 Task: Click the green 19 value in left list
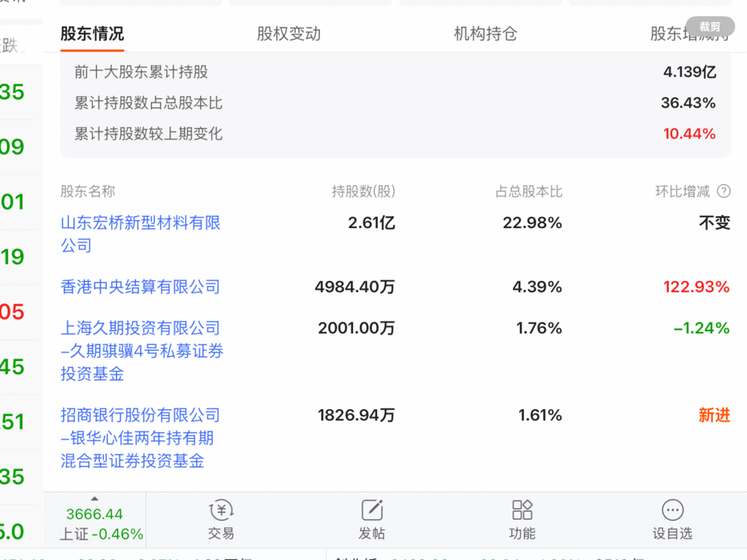pyautogui.click(x=12, y=257)
